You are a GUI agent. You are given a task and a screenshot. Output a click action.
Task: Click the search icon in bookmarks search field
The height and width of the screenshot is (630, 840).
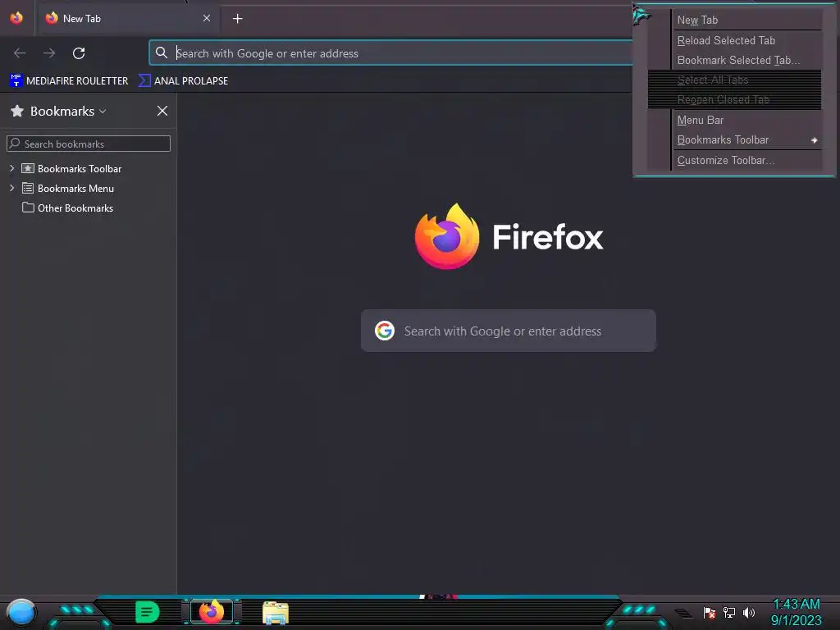click(x=15, y=143)
